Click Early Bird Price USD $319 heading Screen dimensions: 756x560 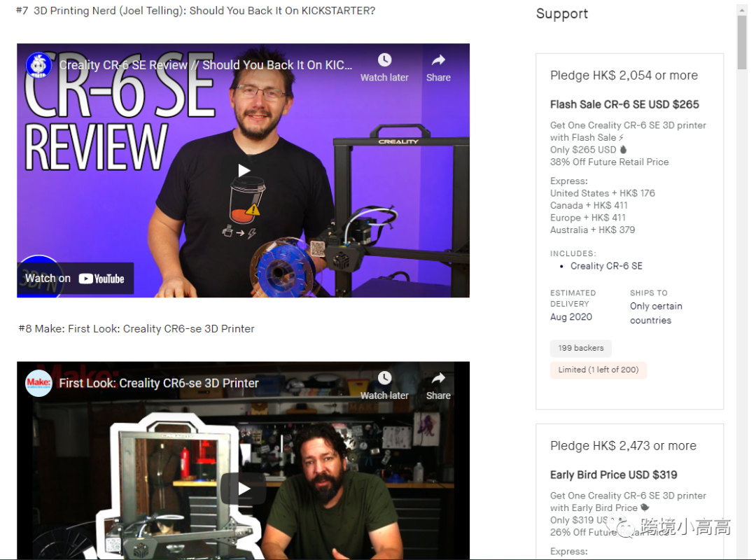(613, 475)
